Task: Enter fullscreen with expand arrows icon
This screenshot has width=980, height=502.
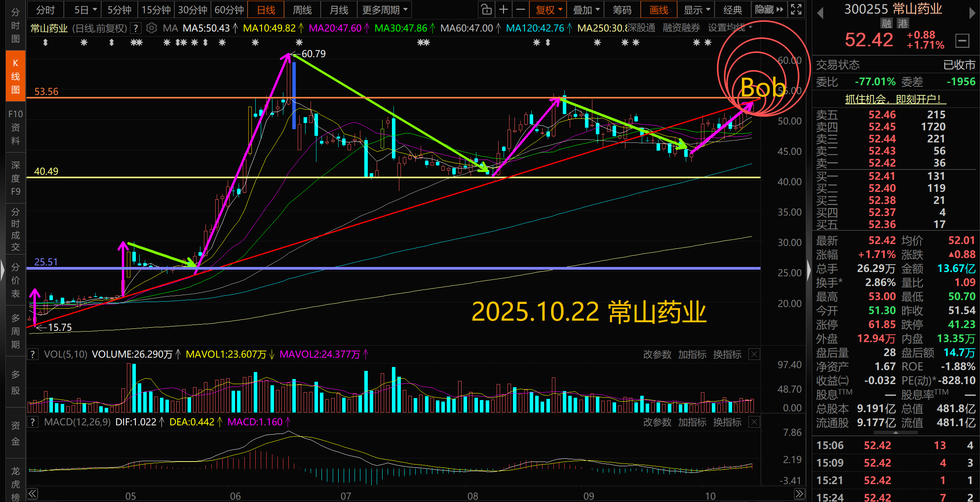Action: coord(796,9)
